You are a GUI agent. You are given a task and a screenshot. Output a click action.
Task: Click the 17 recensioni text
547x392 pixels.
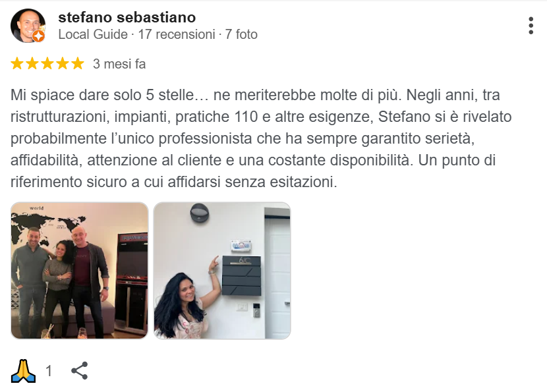click(x=177, y=34)
